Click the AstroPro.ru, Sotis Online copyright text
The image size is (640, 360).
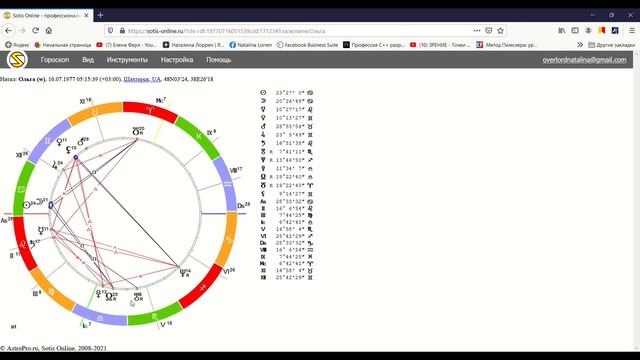(x=53, y=348)
